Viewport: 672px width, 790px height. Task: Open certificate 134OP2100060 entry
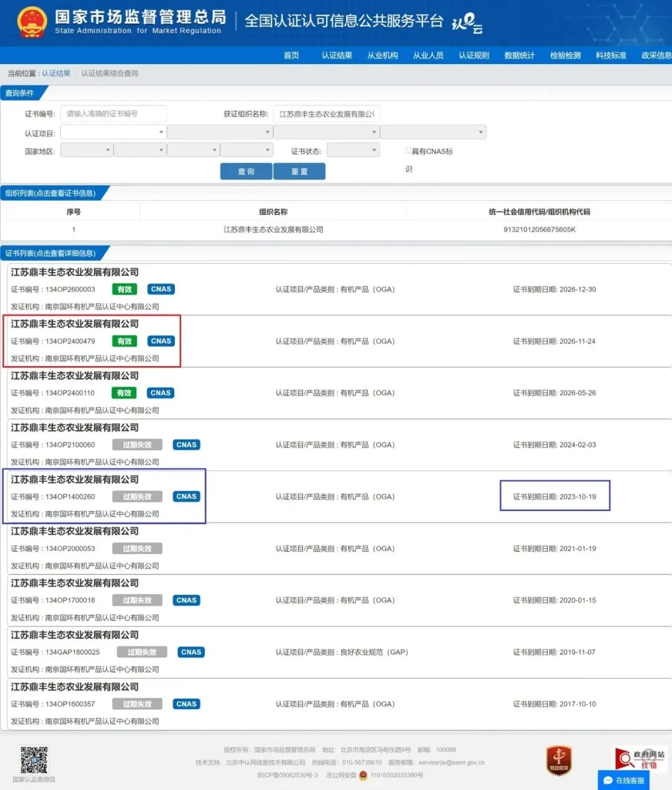[x=339, y=444]
